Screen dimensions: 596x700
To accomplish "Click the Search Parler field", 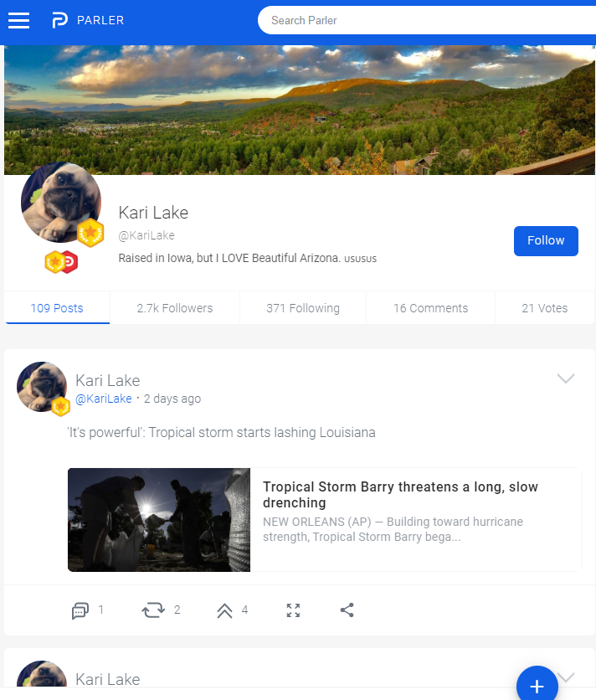I will 427,20.
